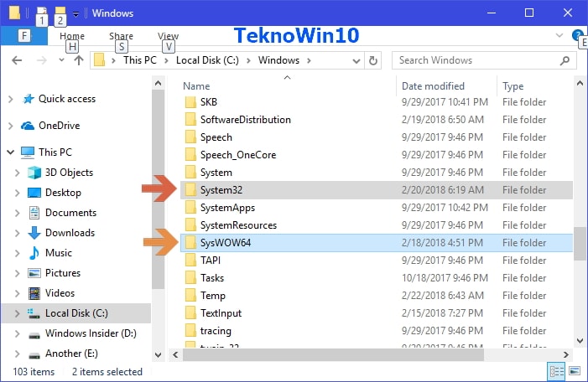Click the TextInput folder icon
This screenshot has height=382, width=588.
click(x=190, y=313)
